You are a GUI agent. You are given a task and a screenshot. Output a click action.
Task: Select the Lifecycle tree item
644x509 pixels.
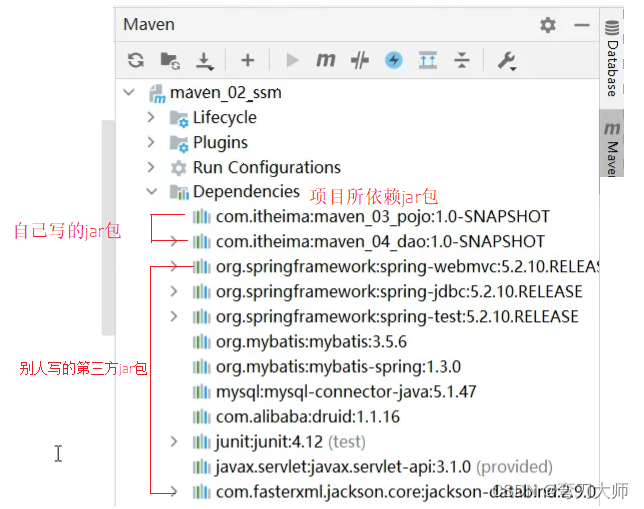225,117
